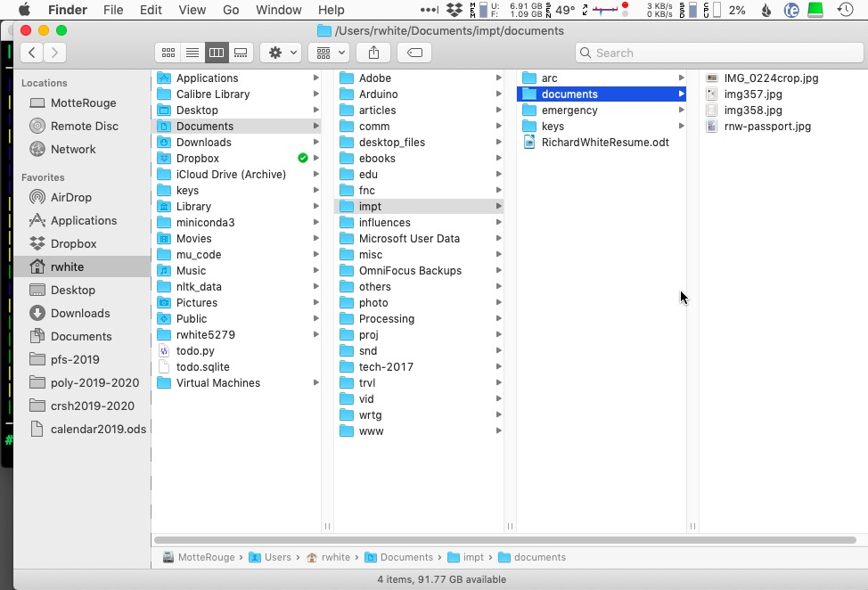Viewport: 868px width, 590px height.
Task: Go back with the back arrow
Action: click(x=32, y=53)
